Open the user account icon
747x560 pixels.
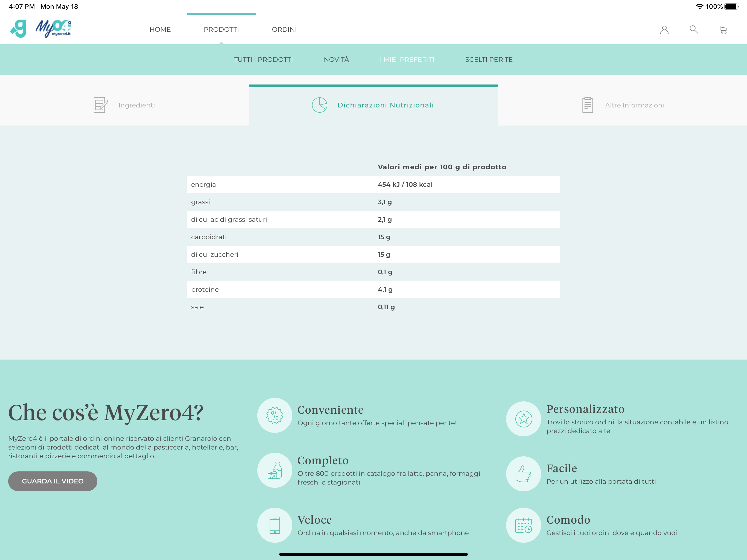pyautogui.click(x=664, y=30)
